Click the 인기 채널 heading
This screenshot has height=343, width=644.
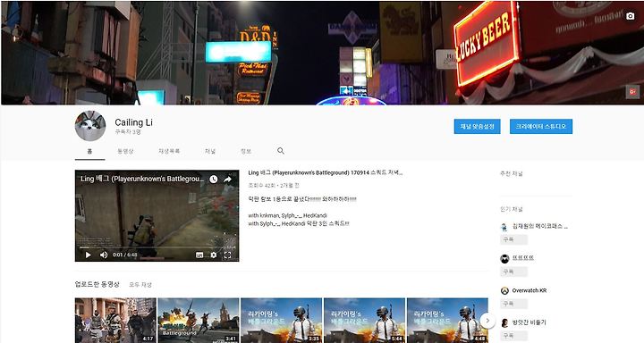tap(512, 209)
